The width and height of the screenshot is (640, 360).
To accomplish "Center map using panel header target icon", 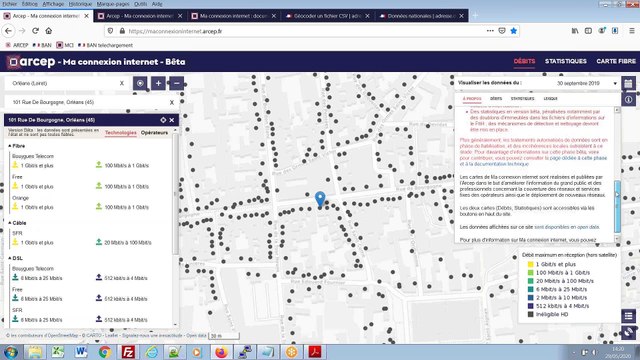I will click(x=163, y=120).
